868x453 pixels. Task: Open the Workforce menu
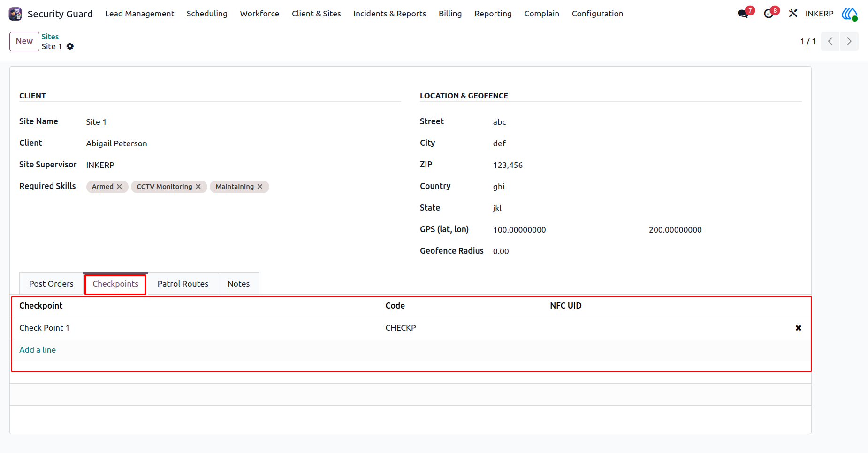click(259, 14)
